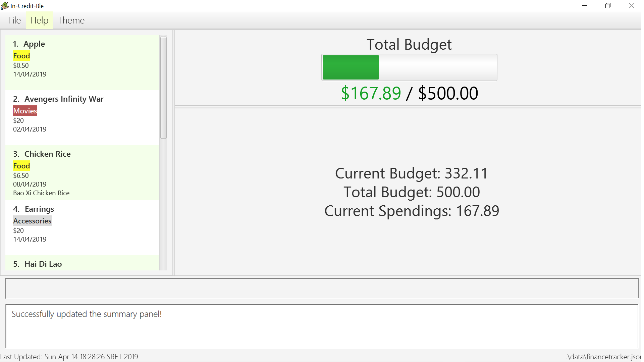Viewport: 644px width, 362px height.
Task: Select the Chicken Rice expense entry
Action: (x=82, y=172)
